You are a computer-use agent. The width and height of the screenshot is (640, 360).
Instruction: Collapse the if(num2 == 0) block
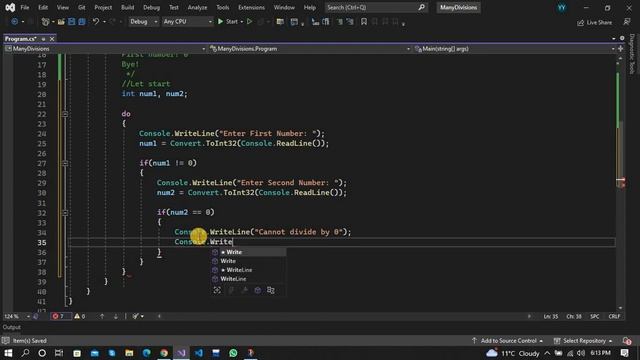point(65,213)
